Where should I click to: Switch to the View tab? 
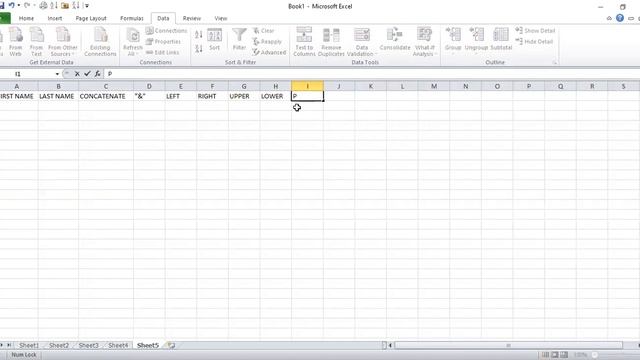point(221,18)
